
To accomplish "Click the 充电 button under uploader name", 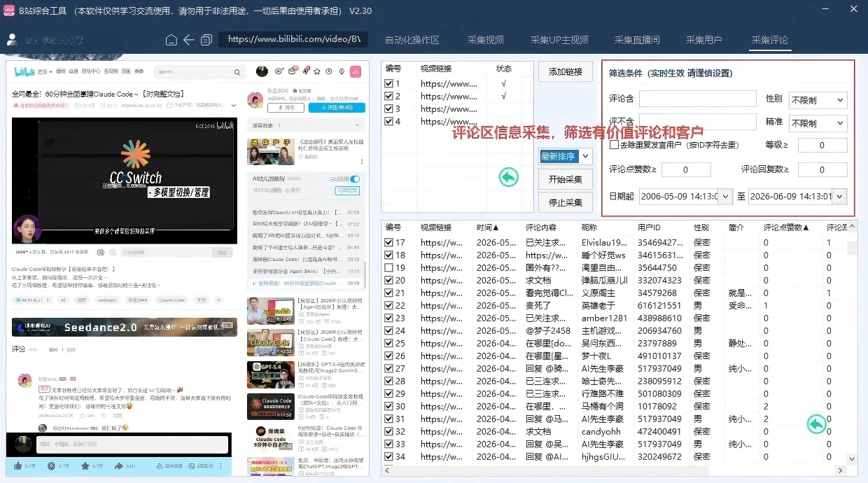I will (286, 108).
